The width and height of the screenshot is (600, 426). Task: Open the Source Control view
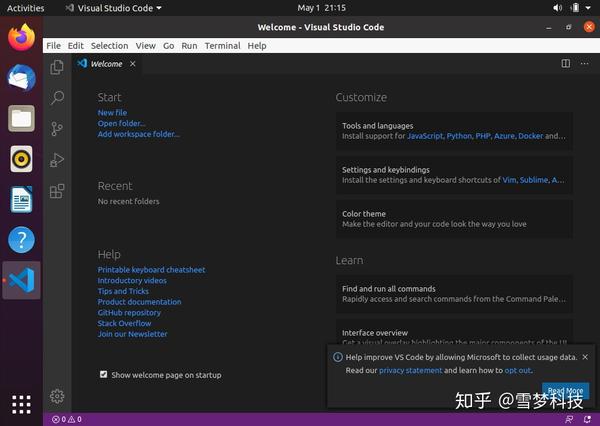click(57, 129)
